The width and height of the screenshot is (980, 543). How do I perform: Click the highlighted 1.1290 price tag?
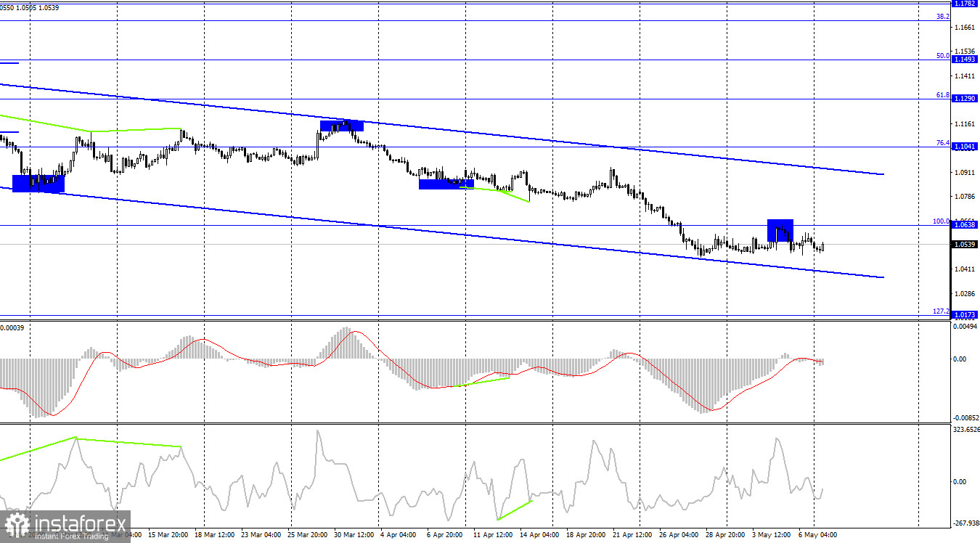[x=965, y=98]
